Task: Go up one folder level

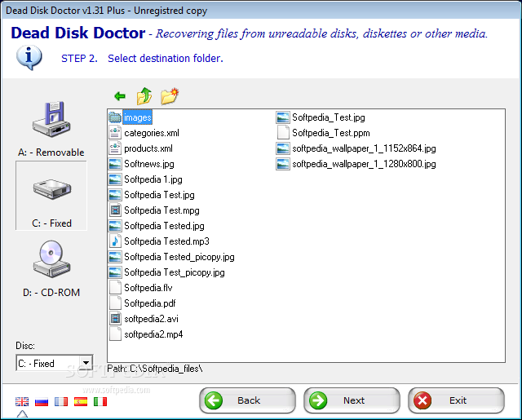Action: (144, 96)
